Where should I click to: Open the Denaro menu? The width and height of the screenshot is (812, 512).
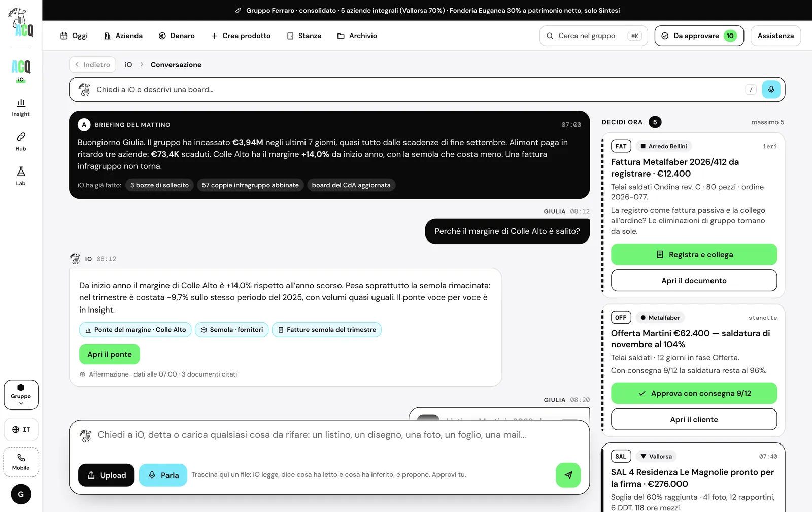(177, 36)
